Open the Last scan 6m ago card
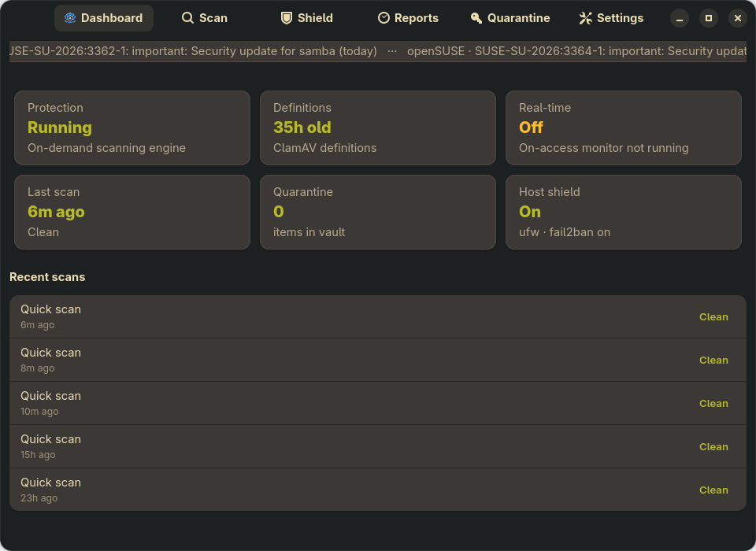 click(x=132, y=212)
